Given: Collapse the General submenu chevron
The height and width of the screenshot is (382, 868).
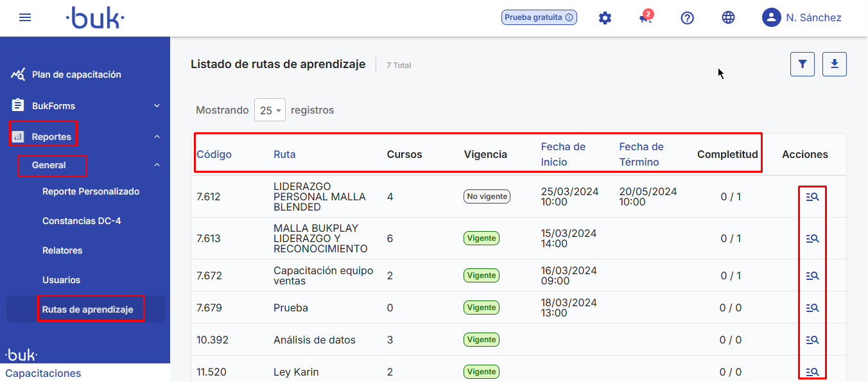Looking at the screenshot, I should [x=157, y=165].
